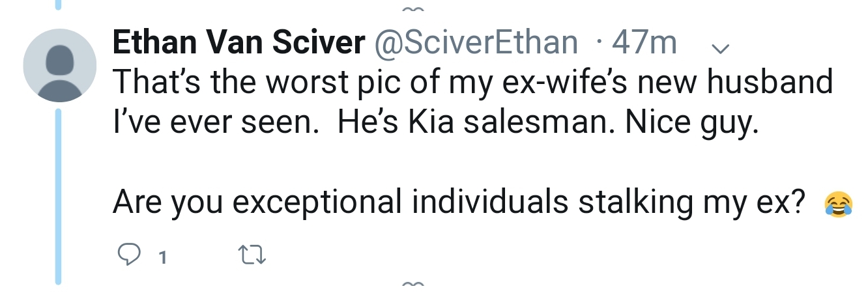This screenshot has width=868, height=293.
Task: Open the gray default profile avatar
Action: (x=60, y=65)
